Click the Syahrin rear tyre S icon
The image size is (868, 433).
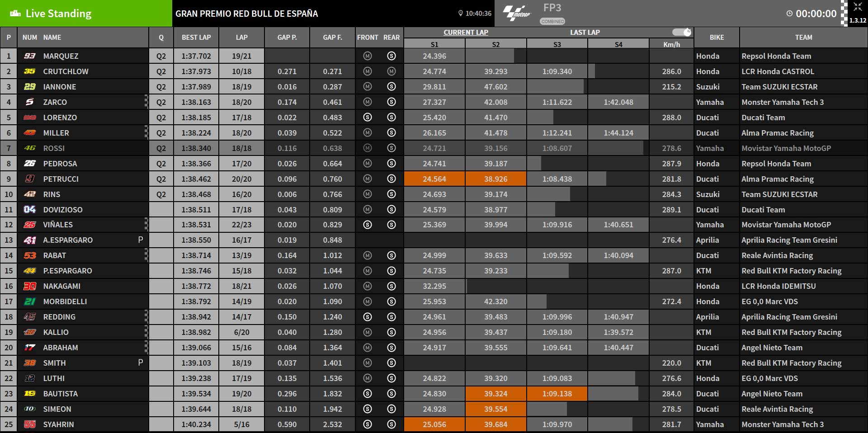tap(392, 424)
